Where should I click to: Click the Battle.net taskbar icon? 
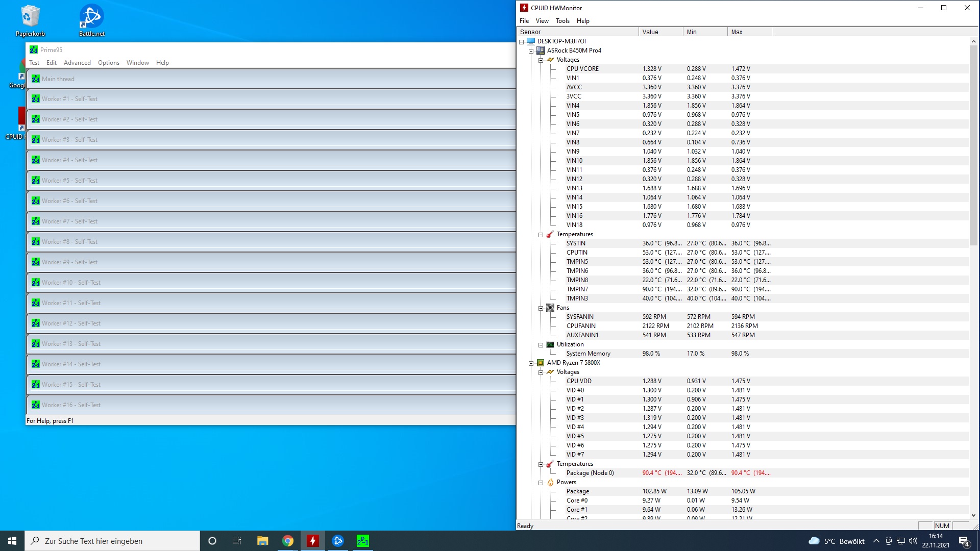click(x=337, y=541)
